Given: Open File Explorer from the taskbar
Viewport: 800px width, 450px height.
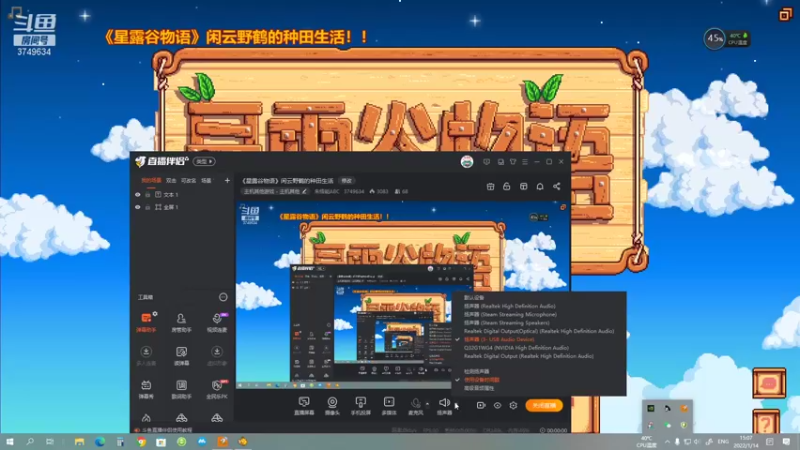Looking at the screenshot, I should point(79,442).
